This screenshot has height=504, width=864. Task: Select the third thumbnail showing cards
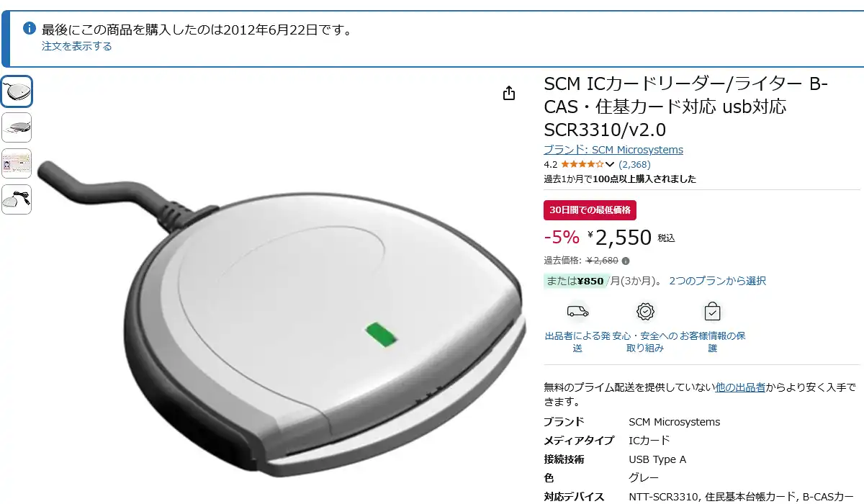[16, 163]
